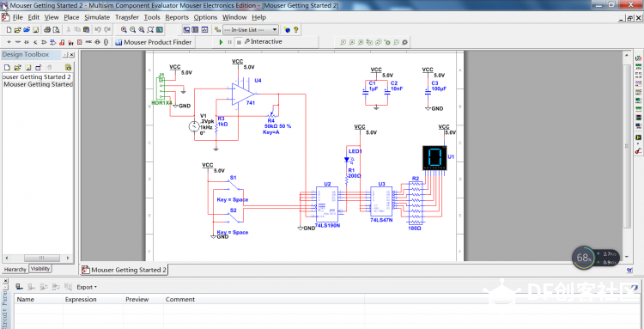Click the Zoom fit to page icon

tap(150, 29)
